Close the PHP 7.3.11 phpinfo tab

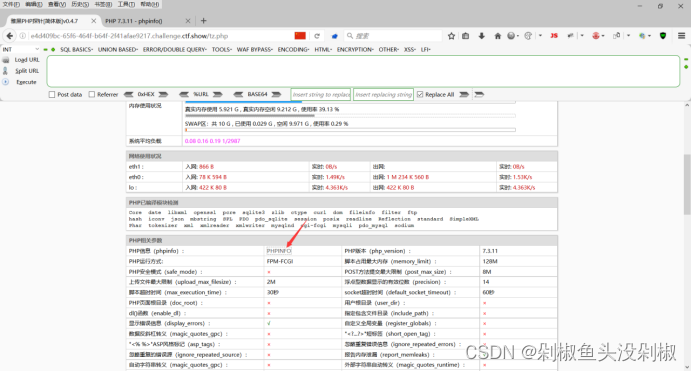click(x=188, y=21)
